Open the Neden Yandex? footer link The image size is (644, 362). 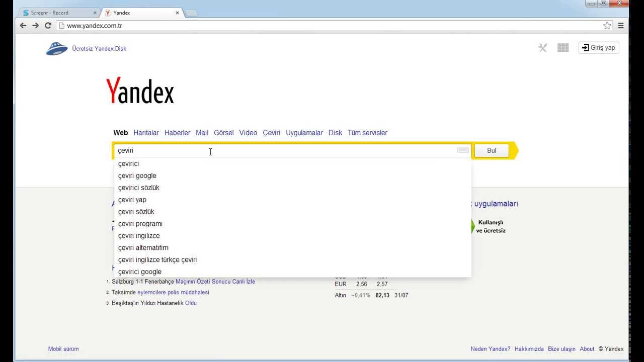[491, 349]
